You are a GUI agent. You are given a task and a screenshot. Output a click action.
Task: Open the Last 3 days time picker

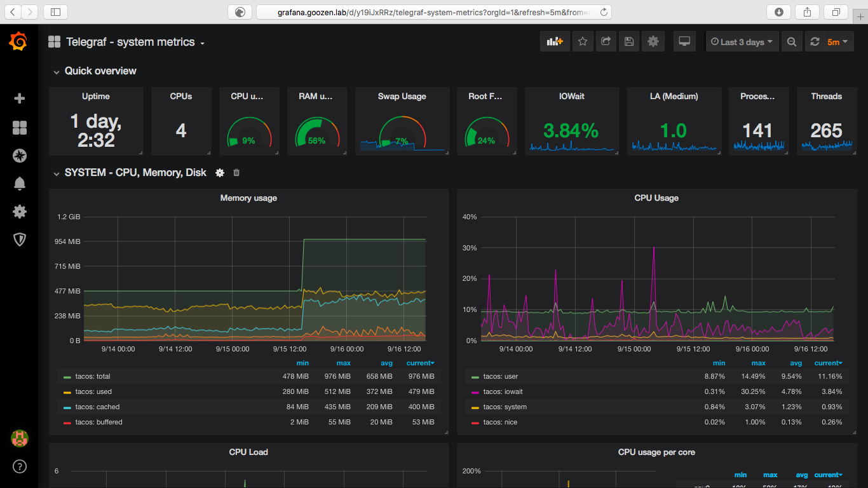(x=742, y=42)
